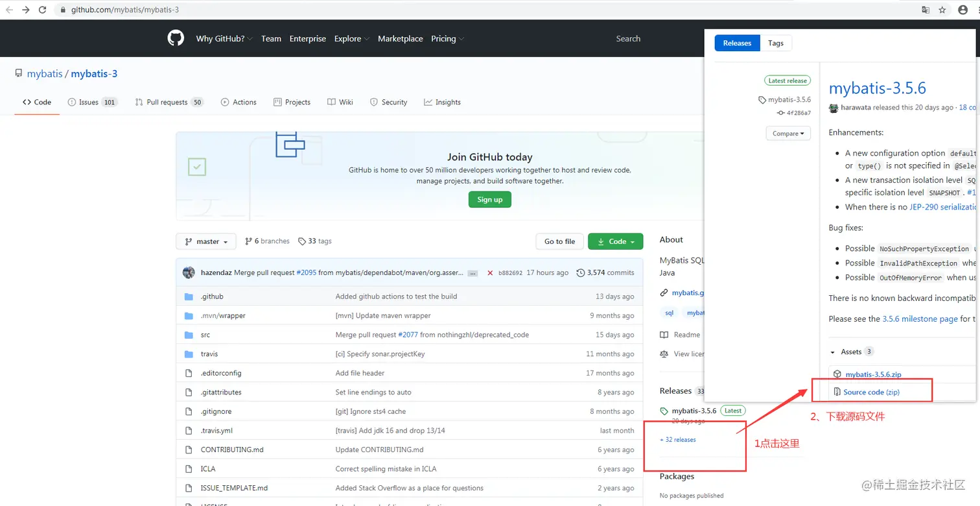980x506 pixels.
Task: Open pull request #2095 link
Action: click(306, 273)
